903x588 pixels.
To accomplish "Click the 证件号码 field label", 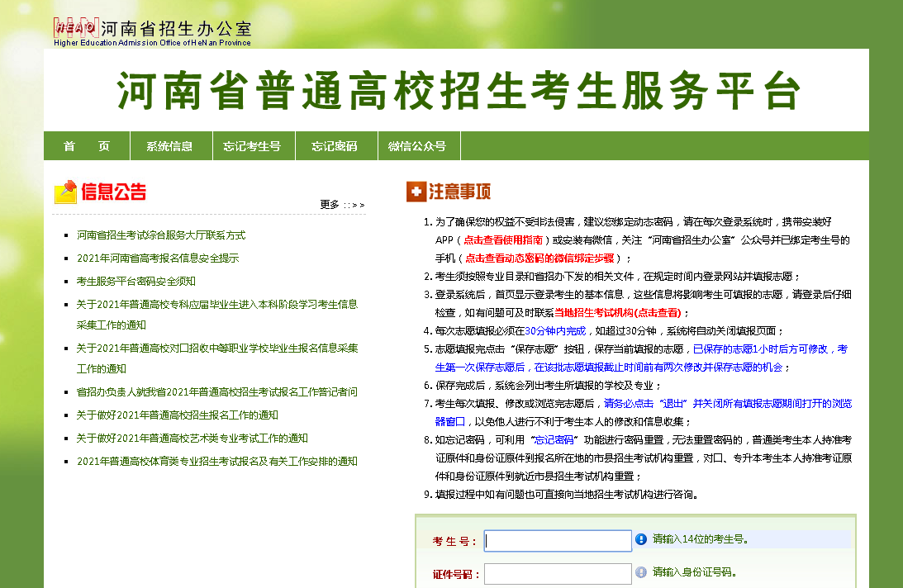I will click(456, 574).
